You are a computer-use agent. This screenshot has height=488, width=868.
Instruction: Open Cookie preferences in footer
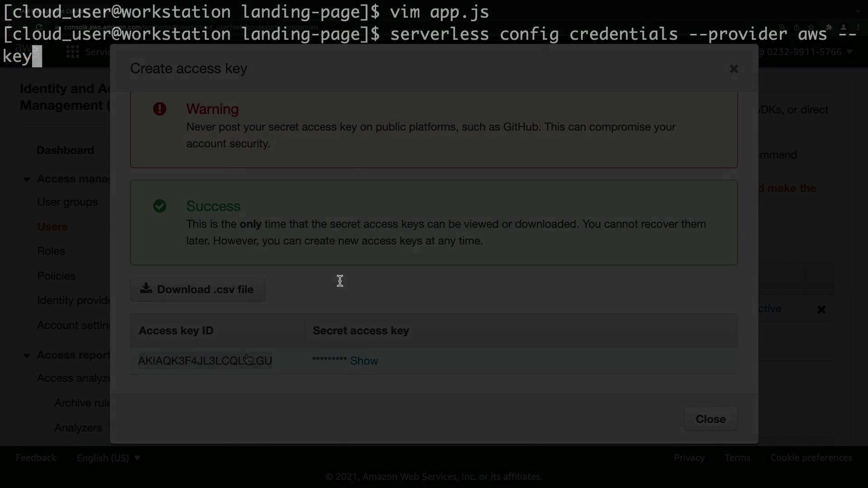coord(811,458)
